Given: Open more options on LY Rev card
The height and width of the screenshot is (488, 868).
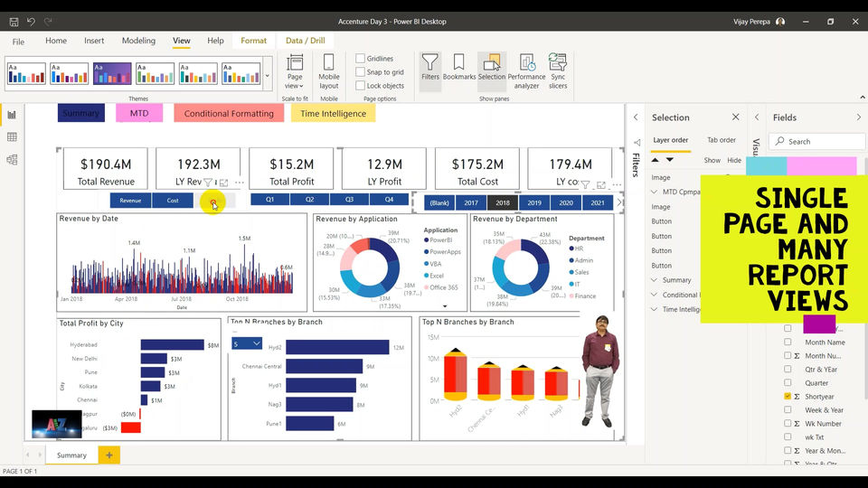Looking at the screenshot, I should click(x=239, y=182).
